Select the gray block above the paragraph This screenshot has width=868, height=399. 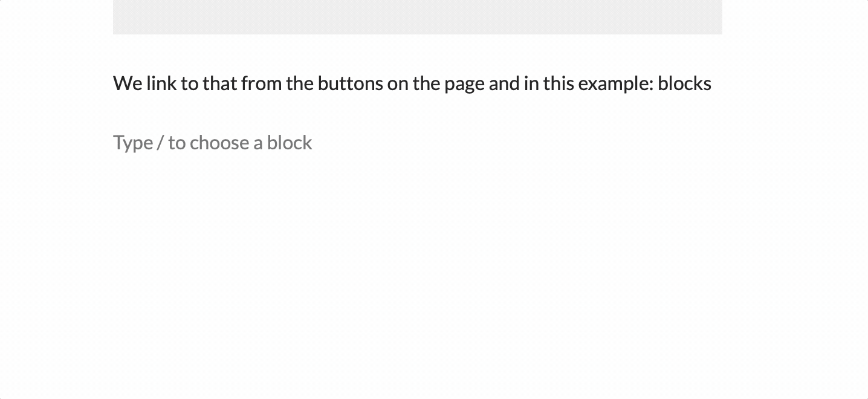pos(418,17)
